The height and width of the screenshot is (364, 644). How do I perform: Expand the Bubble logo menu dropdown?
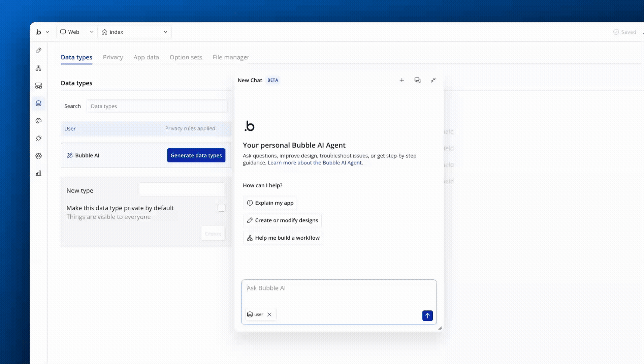[42, 32]
